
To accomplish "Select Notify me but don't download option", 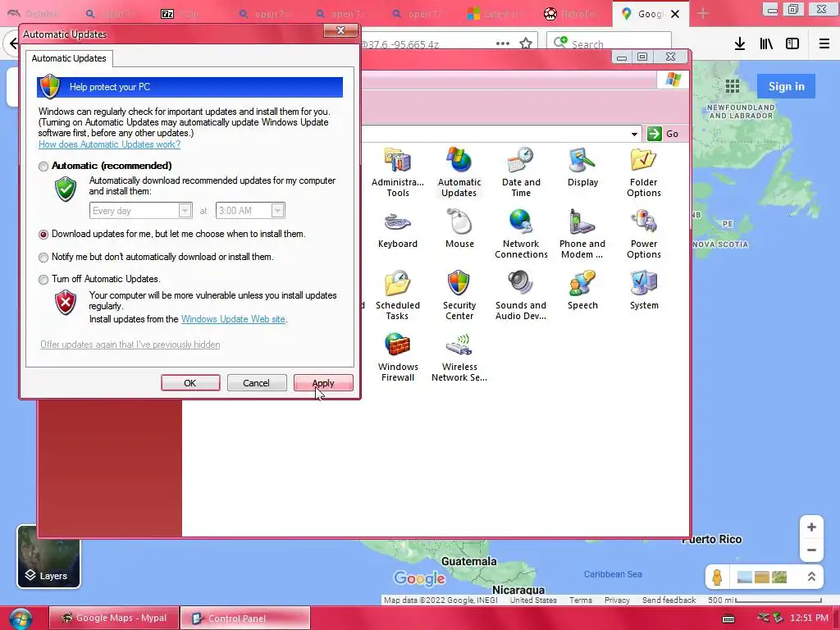I will click(x=43, y=257).
